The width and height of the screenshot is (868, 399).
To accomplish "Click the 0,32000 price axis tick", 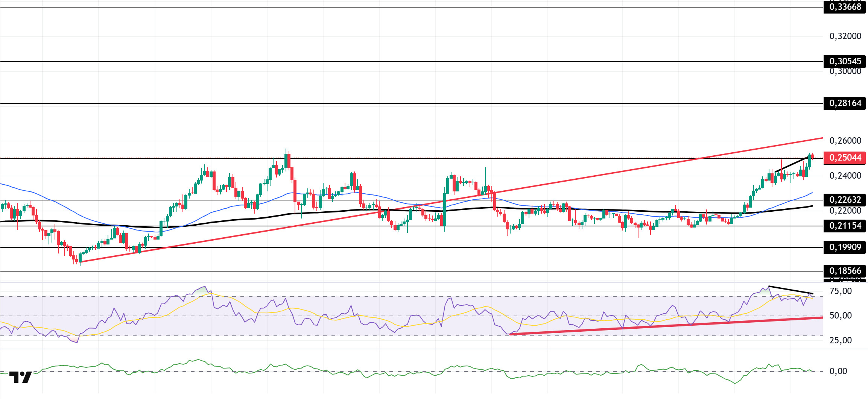I will 845,36.
